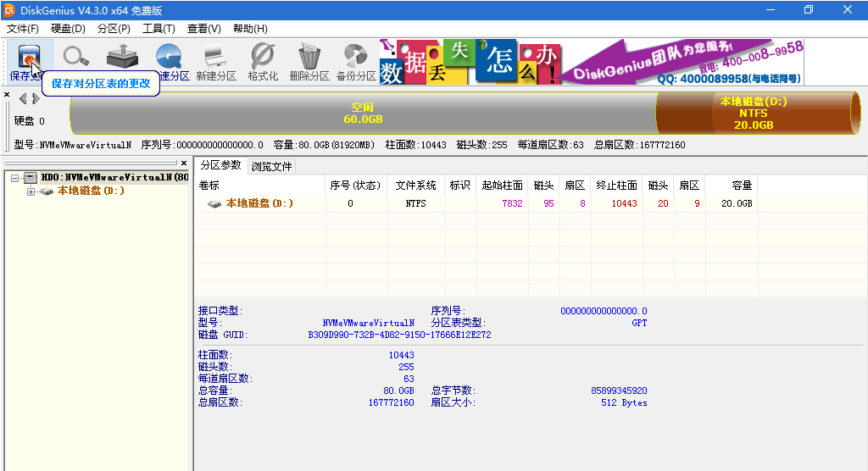Select the D: NTFS 20.0GB partition bar
Screen dimensions: 868x471
click(757, 113)
